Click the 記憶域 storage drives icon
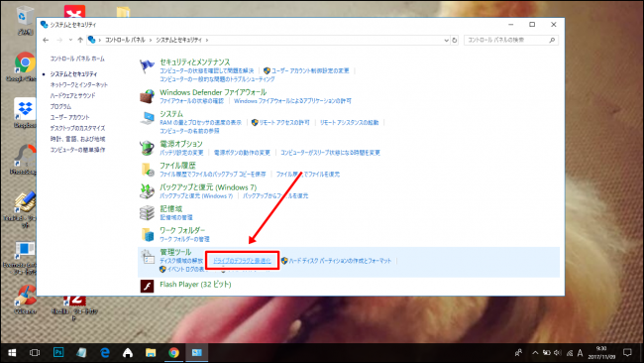This screenshot has height=363, width=644. [147, 212]
